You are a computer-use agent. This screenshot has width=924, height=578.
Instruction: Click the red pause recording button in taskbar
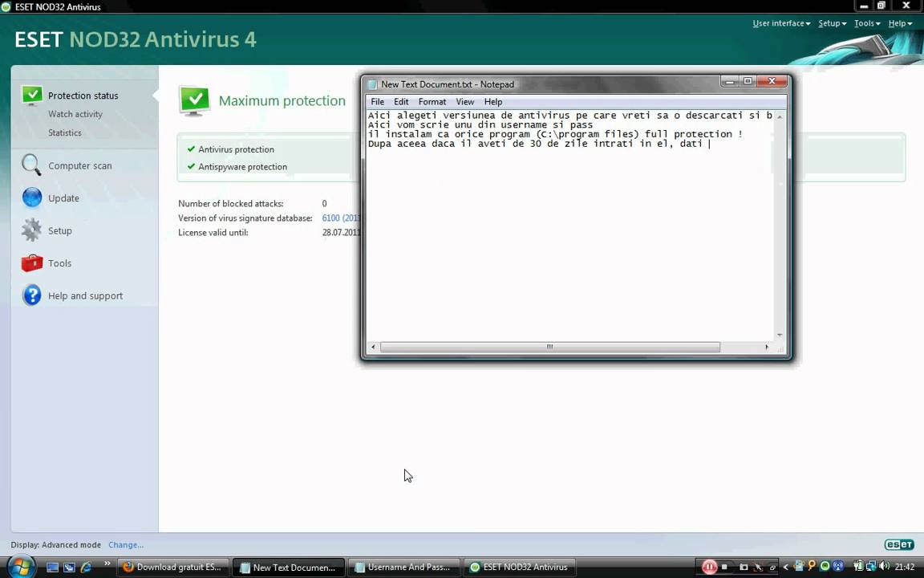[709, 567]
